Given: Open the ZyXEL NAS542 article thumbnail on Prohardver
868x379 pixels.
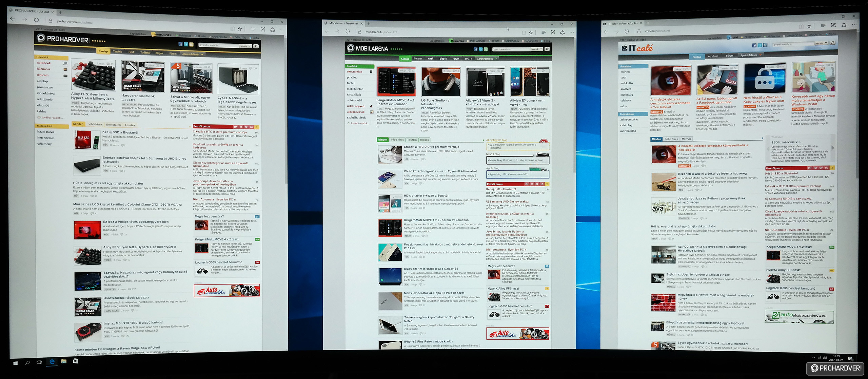Looking at the screenshot, I should click(238, 80).
